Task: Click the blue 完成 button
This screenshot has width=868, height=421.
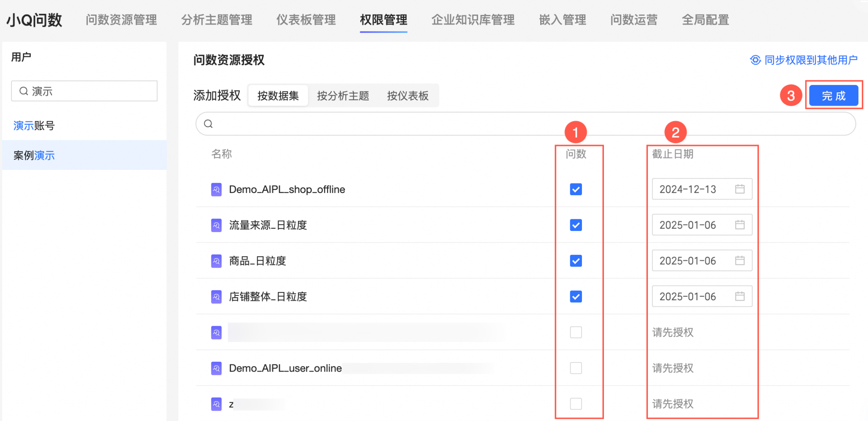Action: pyautogui.click(x=834, y=96)
